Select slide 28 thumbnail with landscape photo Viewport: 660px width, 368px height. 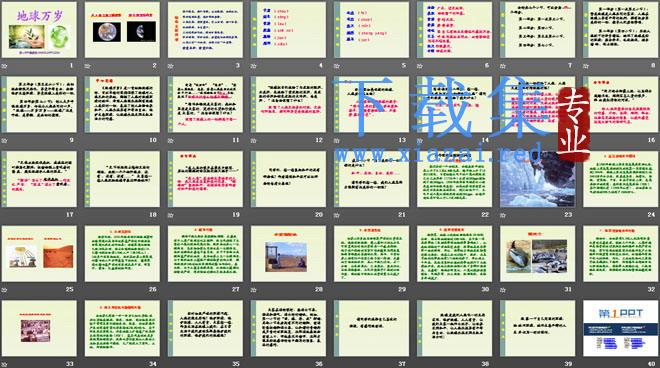click(x=288, y=254)
